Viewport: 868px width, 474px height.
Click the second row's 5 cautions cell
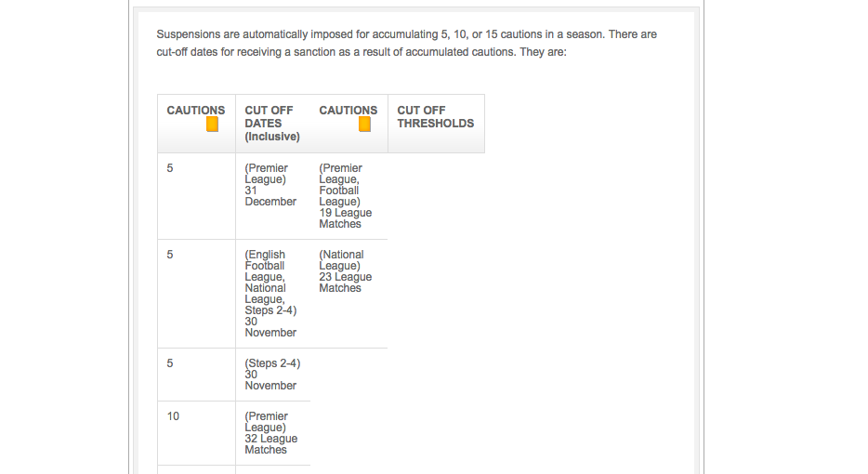pyautogui.click(x=170, y=255)
